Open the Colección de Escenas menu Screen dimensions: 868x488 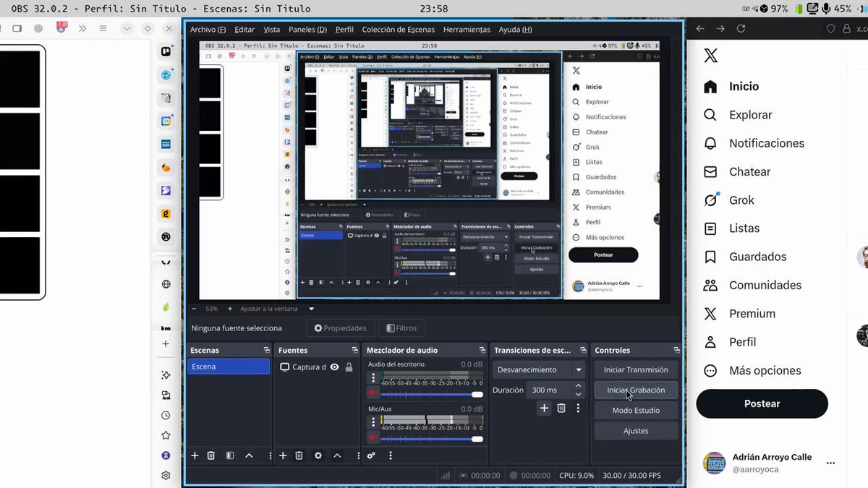pos(399,30)
